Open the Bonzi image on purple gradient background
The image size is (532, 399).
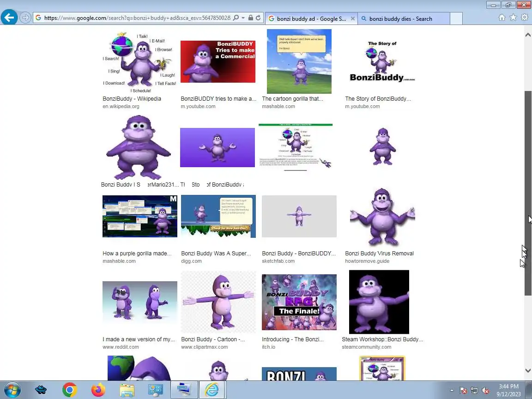pyautogui.click(x=218, y=147)
